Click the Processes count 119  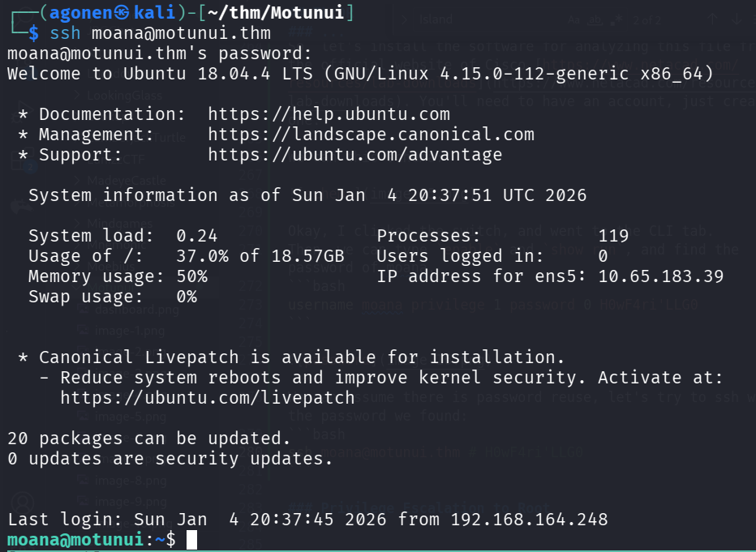(x=613, y=236)
